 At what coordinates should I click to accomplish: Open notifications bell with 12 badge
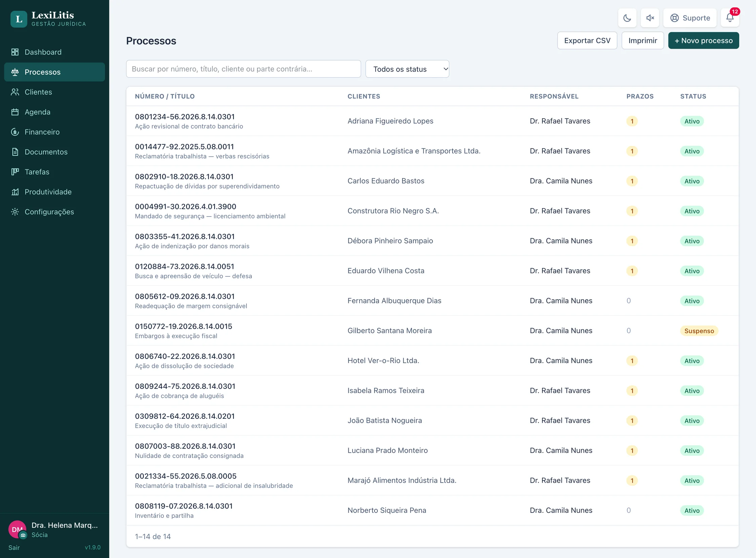pyautogui.click(x=730, y=18)
